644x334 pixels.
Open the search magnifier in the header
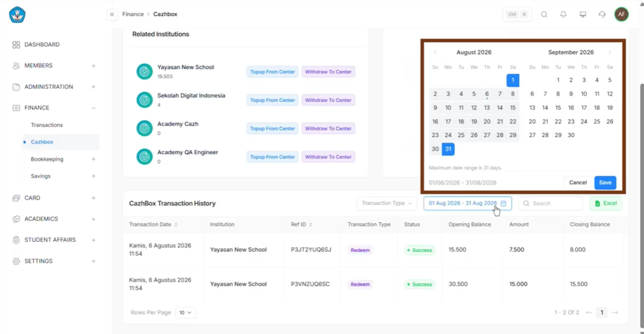544,14
